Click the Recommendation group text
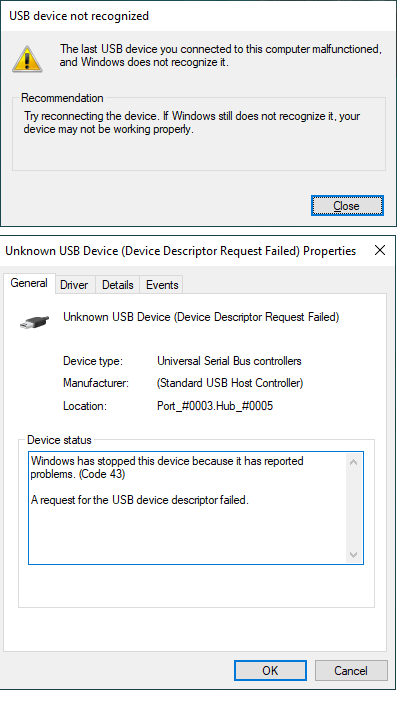 (192, 122)
